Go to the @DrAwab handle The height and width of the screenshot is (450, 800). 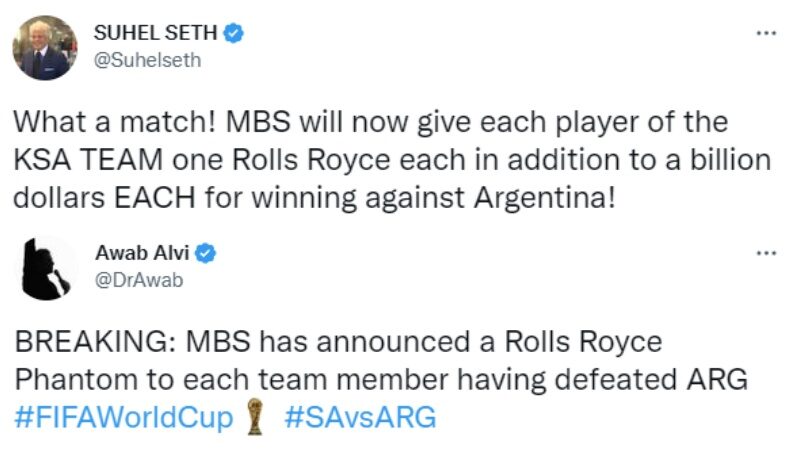[x=139, y=280]
